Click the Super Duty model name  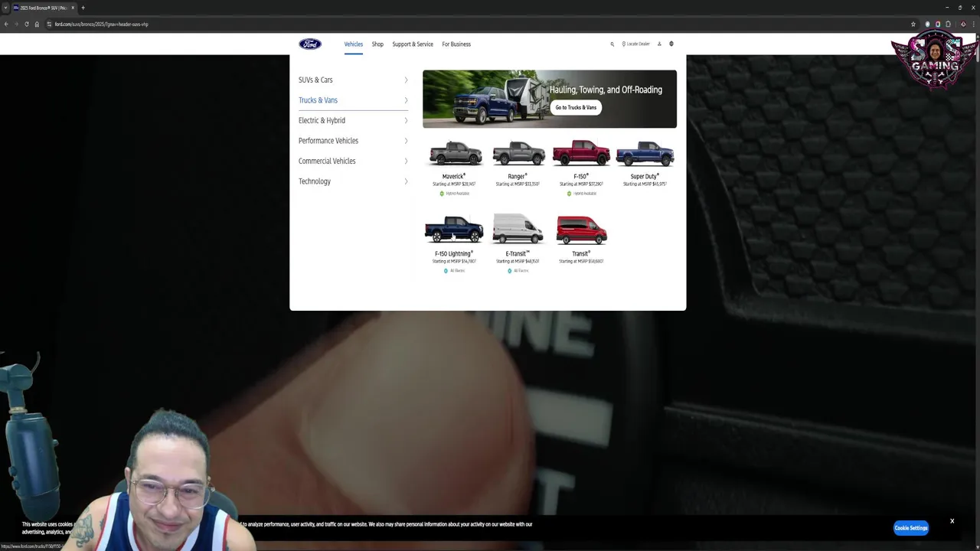pyautogui.click(x=645, y=176)
